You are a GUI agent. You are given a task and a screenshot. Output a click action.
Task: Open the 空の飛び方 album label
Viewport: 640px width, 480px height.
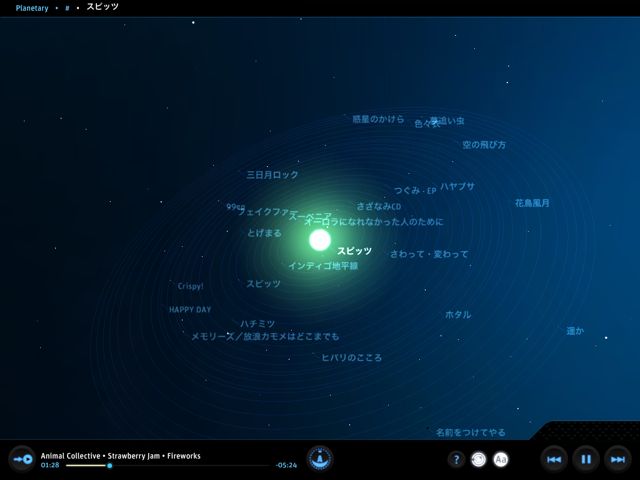[484, 144]
